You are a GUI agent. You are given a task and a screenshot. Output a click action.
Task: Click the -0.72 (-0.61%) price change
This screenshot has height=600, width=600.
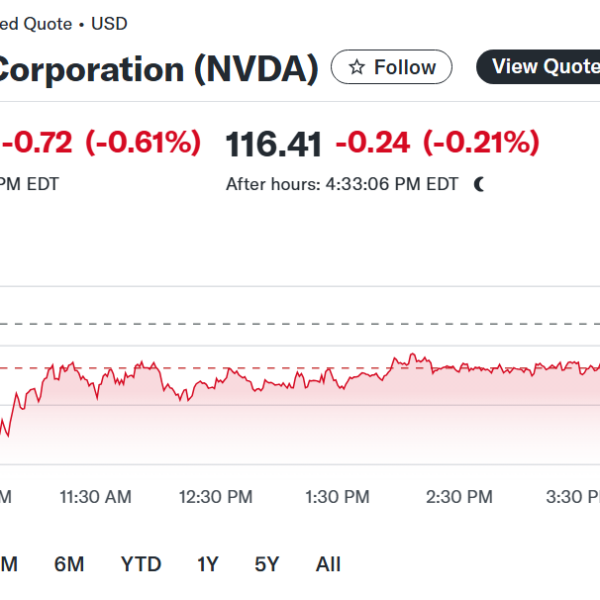(100, 144)
